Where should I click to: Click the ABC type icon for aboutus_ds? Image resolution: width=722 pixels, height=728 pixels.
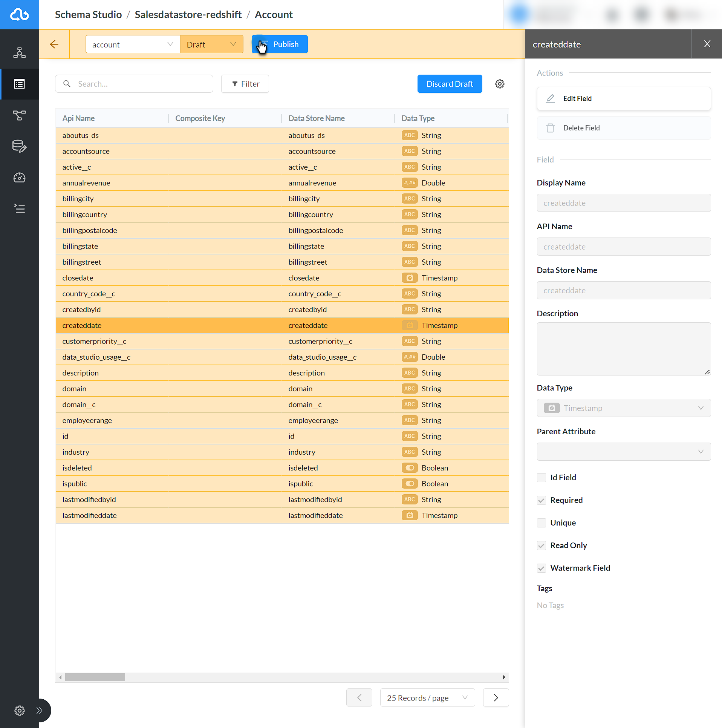[409, 135]
